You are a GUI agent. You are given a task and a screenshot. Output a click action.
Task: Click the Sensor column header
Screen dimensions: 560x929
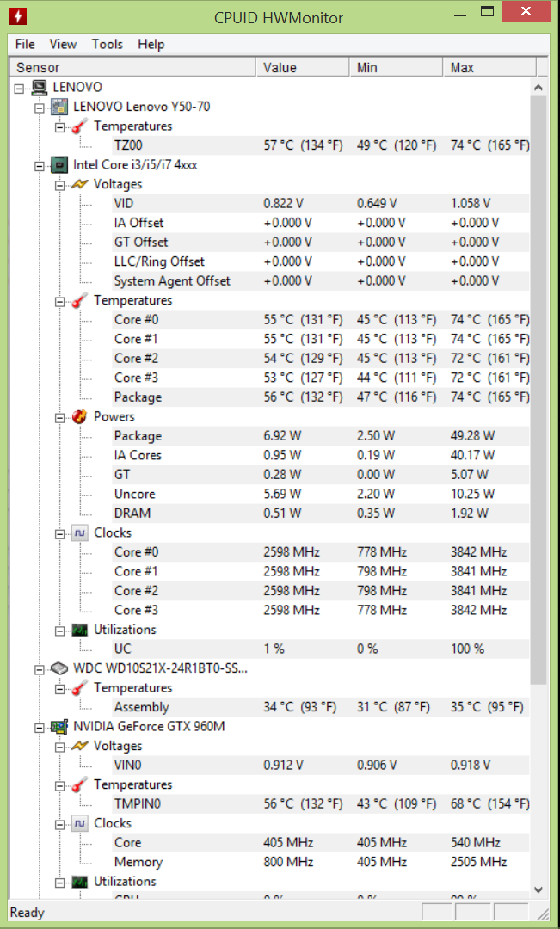coord(132,68)
